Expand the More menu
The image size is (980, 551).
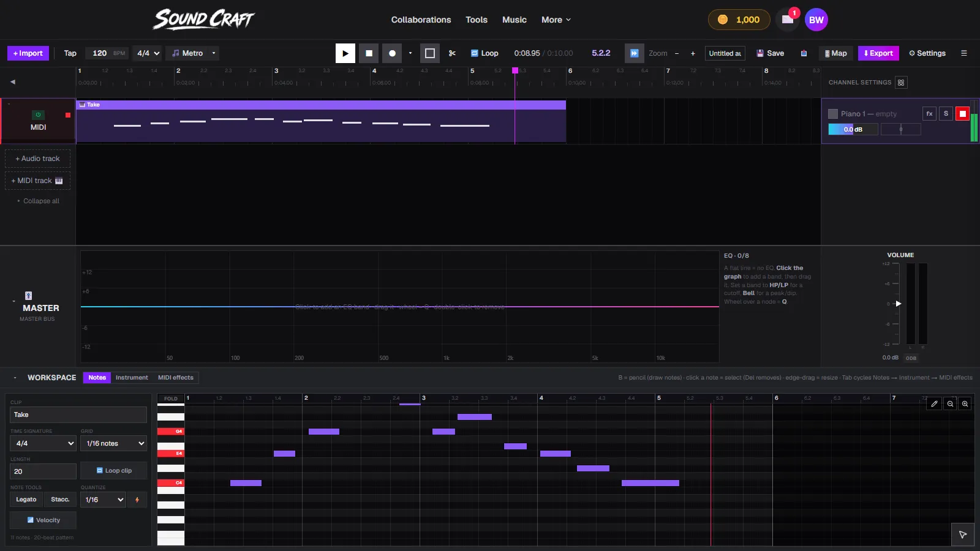(x=556, y=20)
